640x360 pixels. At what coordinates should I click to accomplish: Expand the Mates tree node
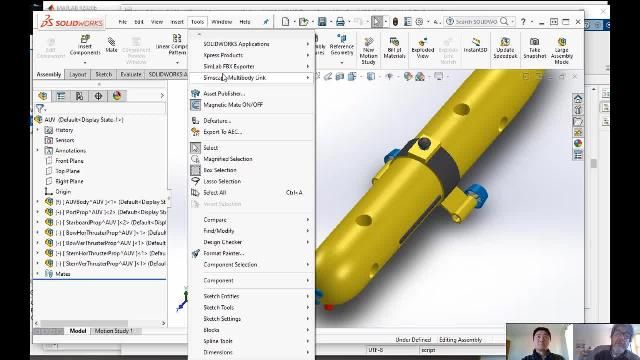pyautogui.click(x=38, y=273)
